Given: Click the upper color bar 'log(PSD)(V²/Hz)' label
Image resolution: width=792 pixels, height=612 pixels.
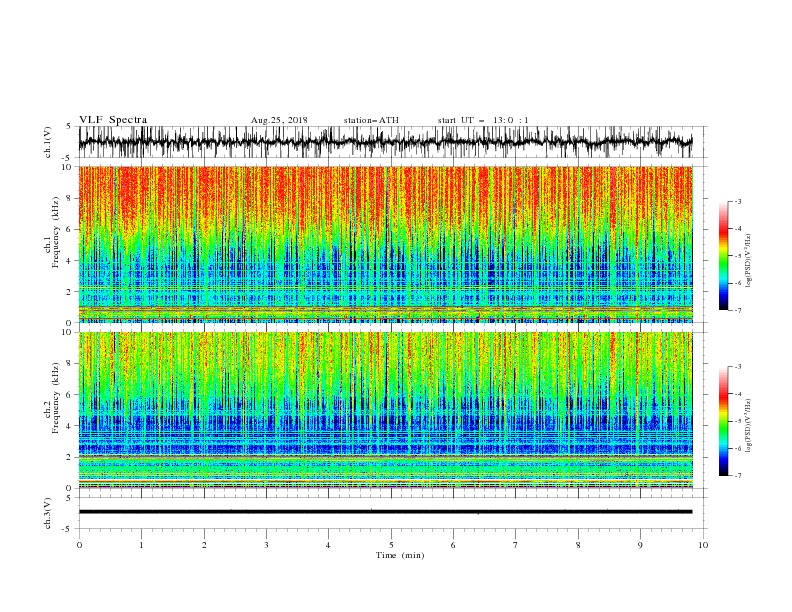Looking at the screenshot, I should tap(749, 261).
